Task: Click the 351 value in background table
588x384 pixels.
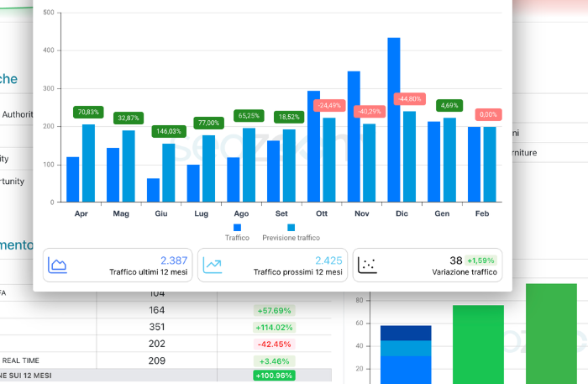Action: pyautogui.click(x=157, y=327)
